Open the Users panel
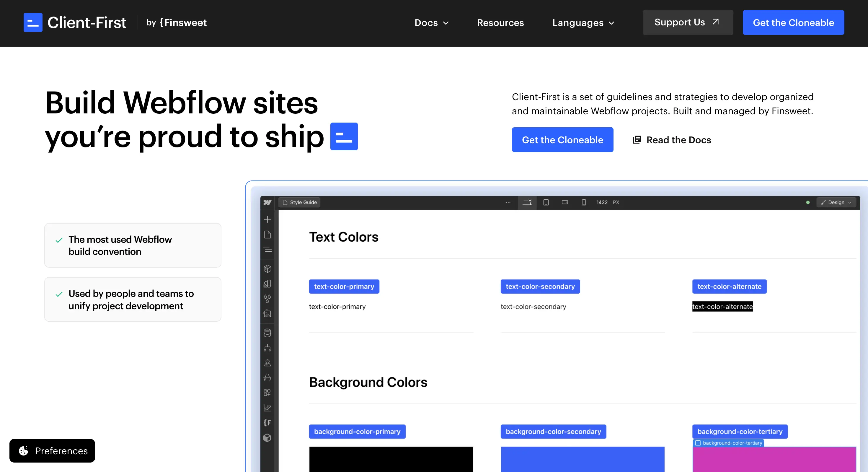 tap(267, 363)
